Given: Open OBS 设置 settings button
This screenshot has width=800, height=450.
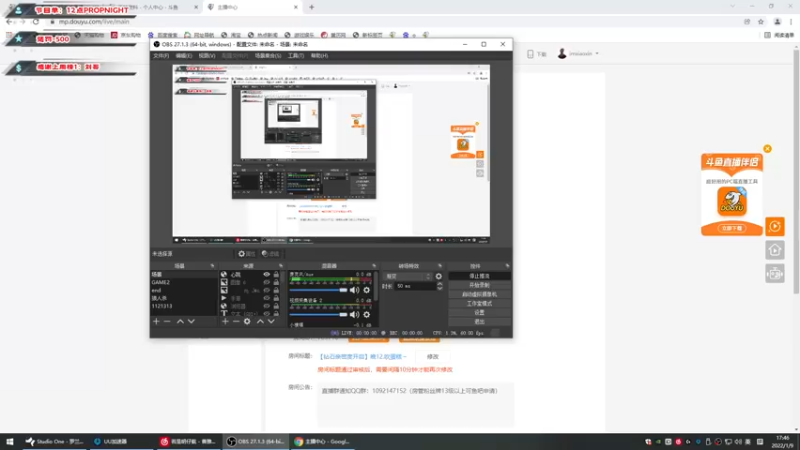Looking at the screenshot, I should [x=479, y=313].
